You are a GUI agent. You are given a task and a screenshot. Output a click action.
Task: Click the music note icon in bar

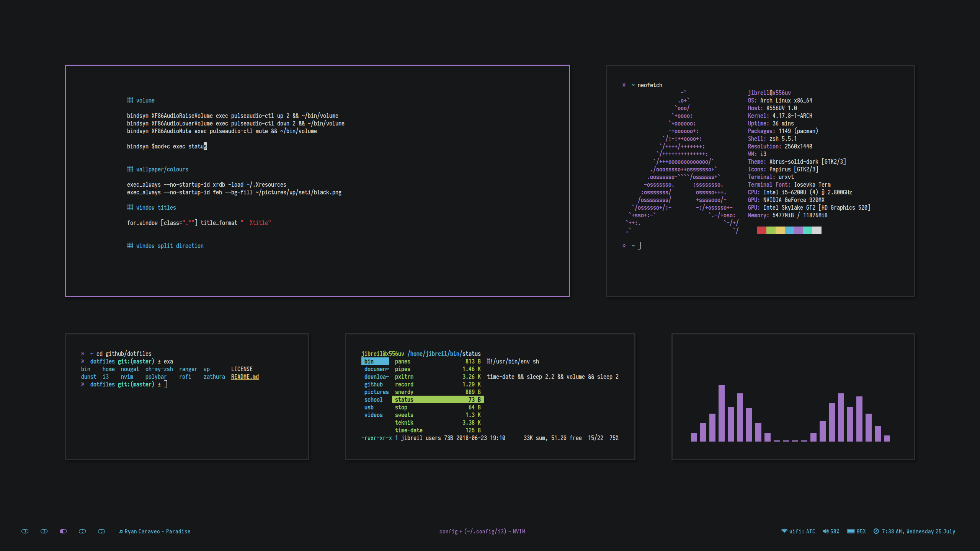pyautogui.click(x=121, y=531)
